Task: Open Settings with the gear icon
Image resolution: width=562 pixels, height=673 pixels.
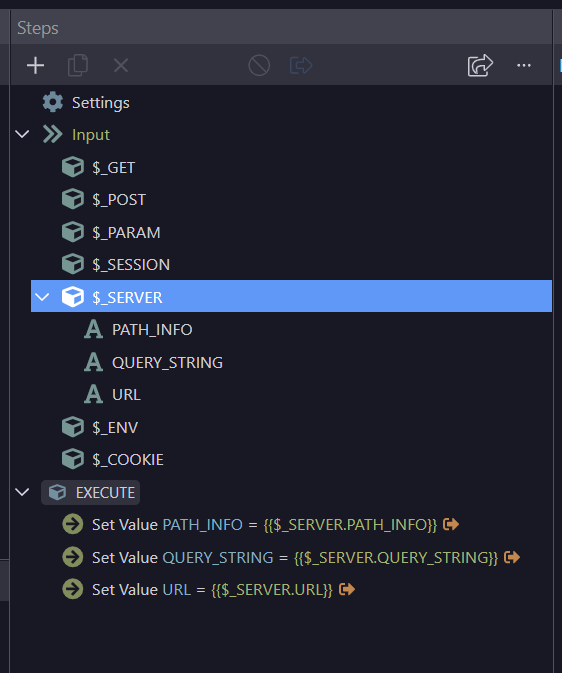Action: tap(53, 103)
